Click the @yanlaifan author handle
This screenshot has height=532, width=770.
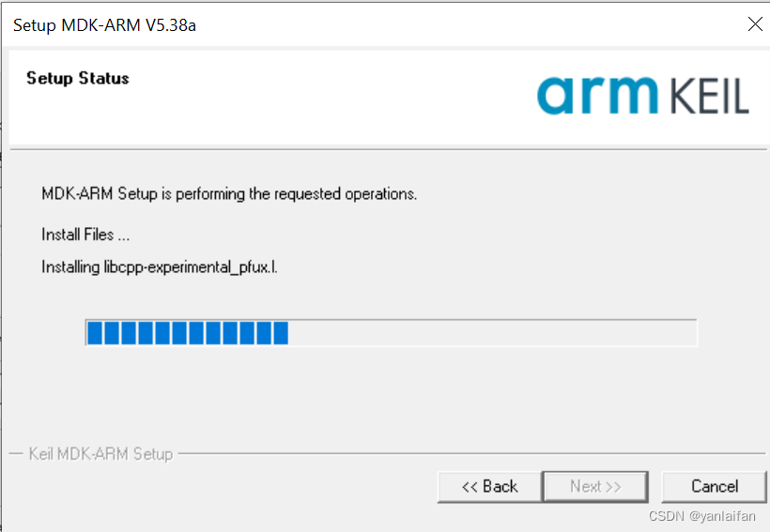[x=721, y=516]
